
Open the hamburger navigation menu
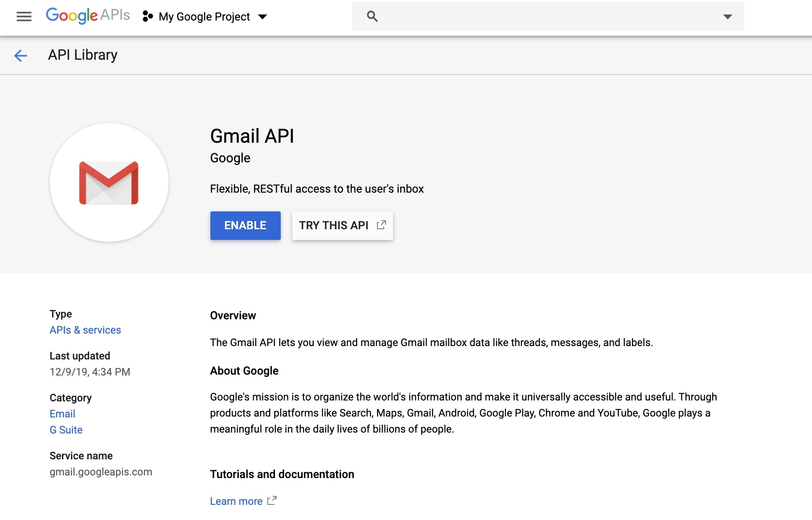(24, 17)
